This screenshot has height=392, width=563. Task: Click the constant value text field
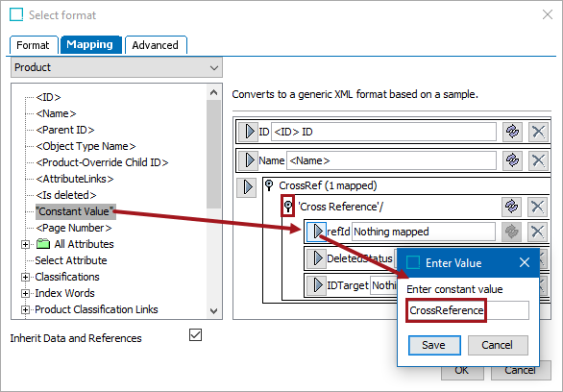(x=468, y=310)
